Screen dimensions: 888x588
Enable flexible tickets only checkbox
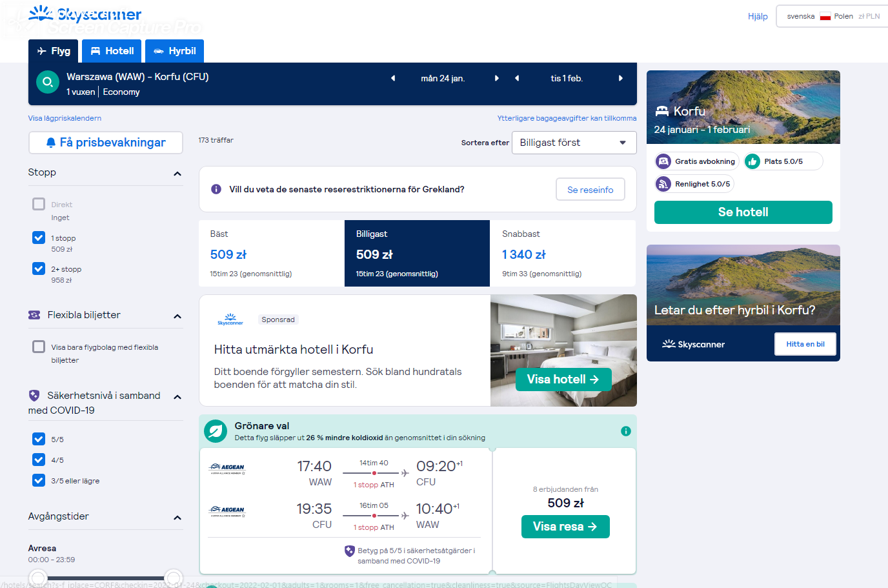[39, 347]
